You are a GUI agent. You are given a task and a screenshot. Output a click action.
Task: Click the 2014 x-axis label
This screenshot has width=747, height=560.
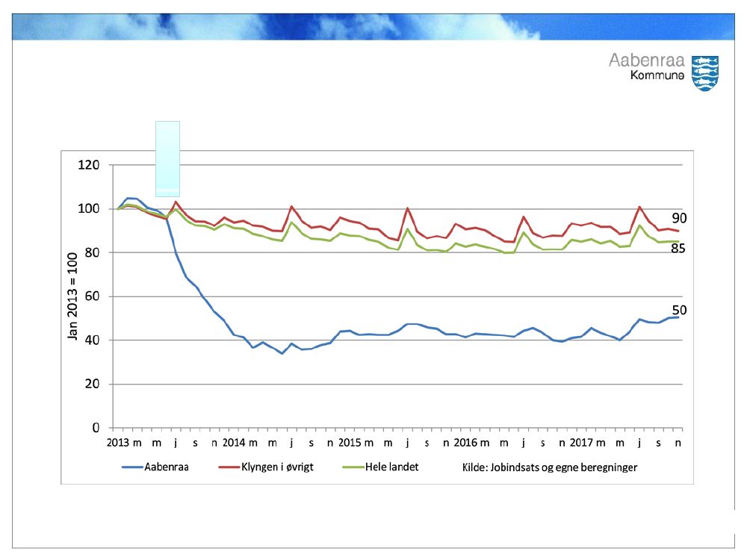point(233,443)
